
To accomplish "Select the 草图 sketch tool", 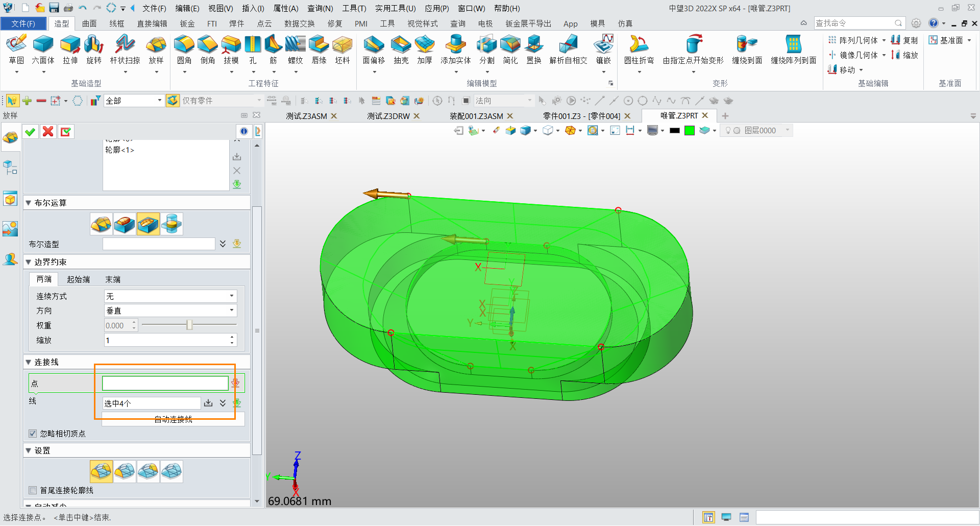I will [x=16, y=50].
